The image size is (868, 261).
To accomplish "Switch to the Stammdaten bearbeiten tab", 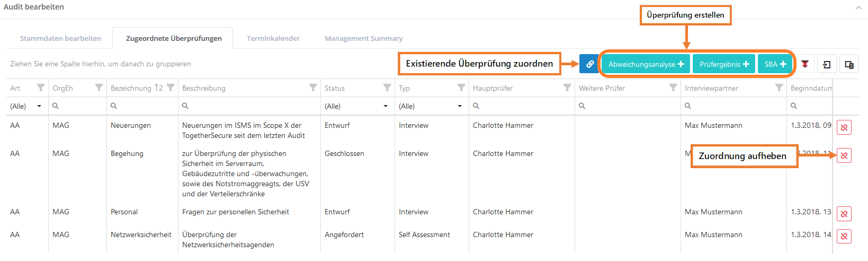I will click(60, 38).
